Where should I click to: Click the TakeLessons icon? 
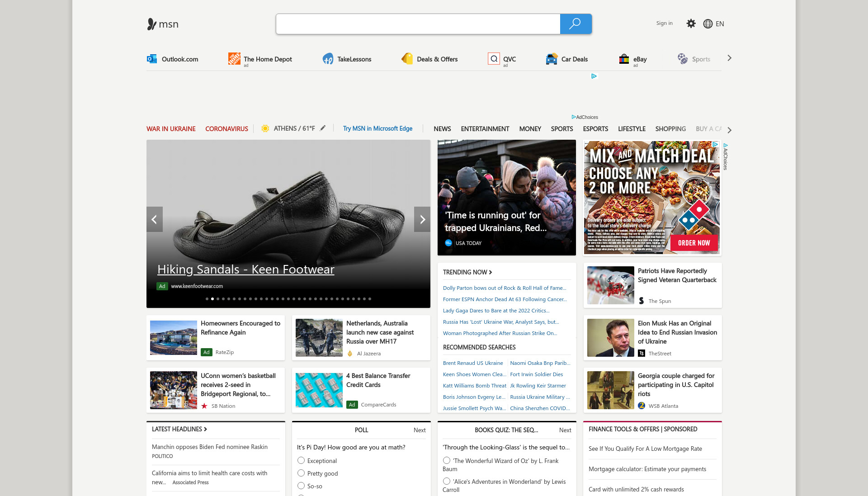coord(328,59)
